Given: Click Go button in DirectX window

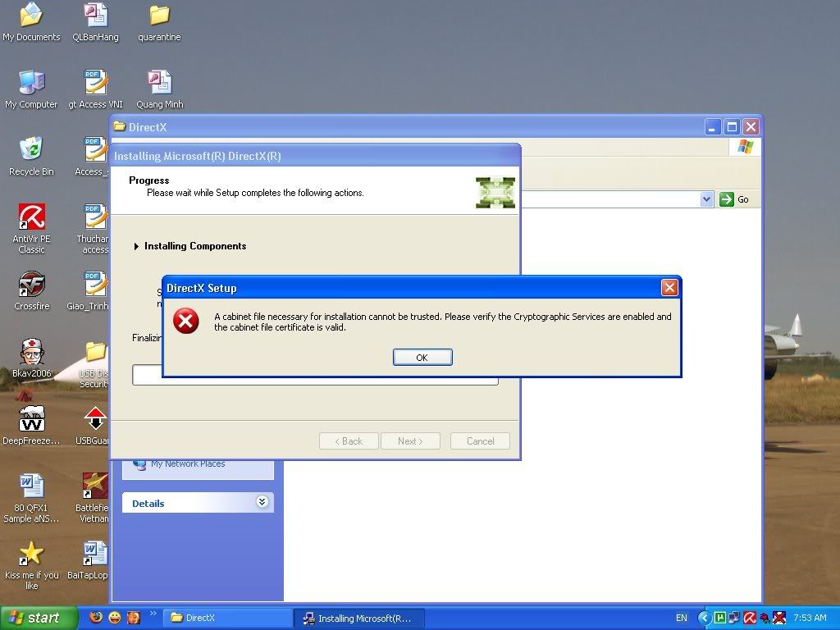Looking at the screenshot, I should coord(734,199).
